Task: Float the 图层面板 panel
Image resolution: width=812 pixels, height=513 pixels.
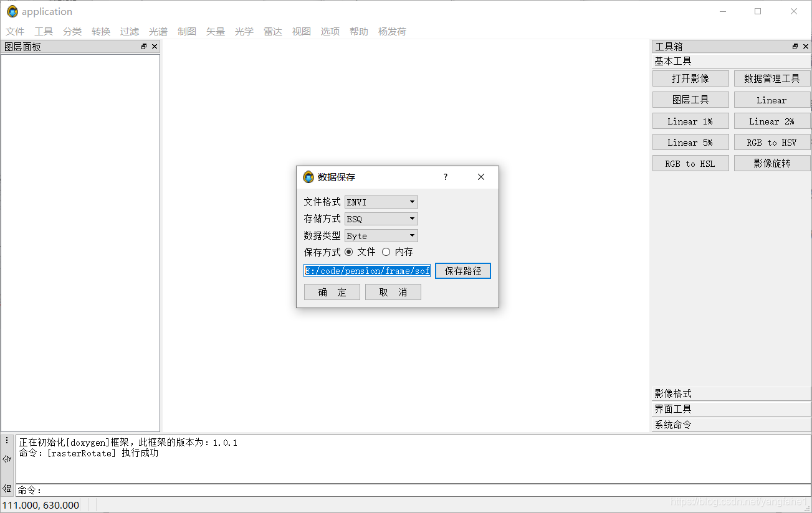Action: 144,47
